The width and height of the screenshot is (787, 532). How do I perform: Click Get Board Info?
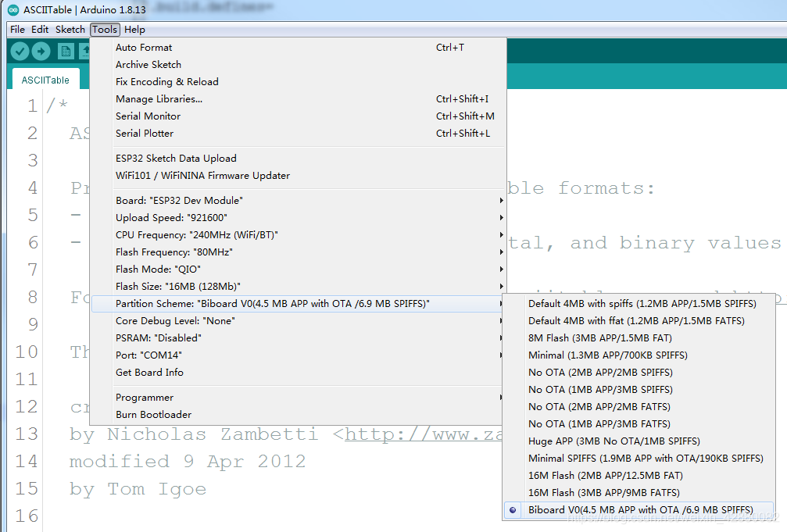click(x=298, y=373)
